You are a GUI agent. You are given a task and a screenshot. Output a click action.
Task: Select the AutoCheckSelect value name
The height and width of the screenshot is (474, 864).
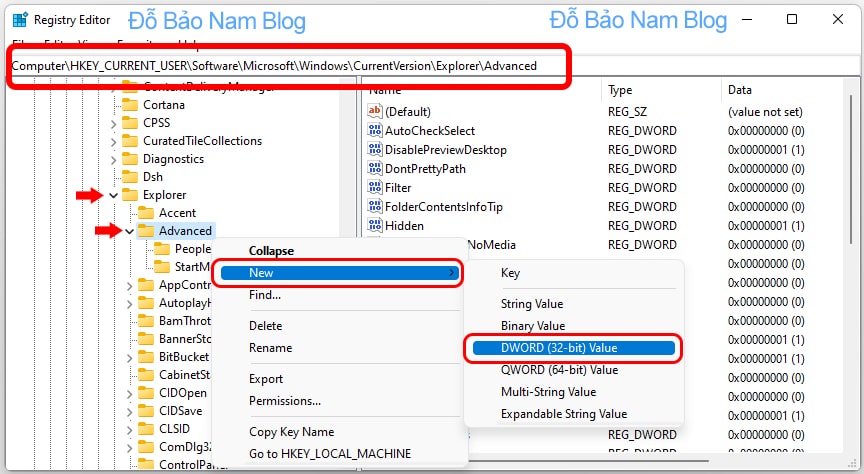[x=430, y=131]
